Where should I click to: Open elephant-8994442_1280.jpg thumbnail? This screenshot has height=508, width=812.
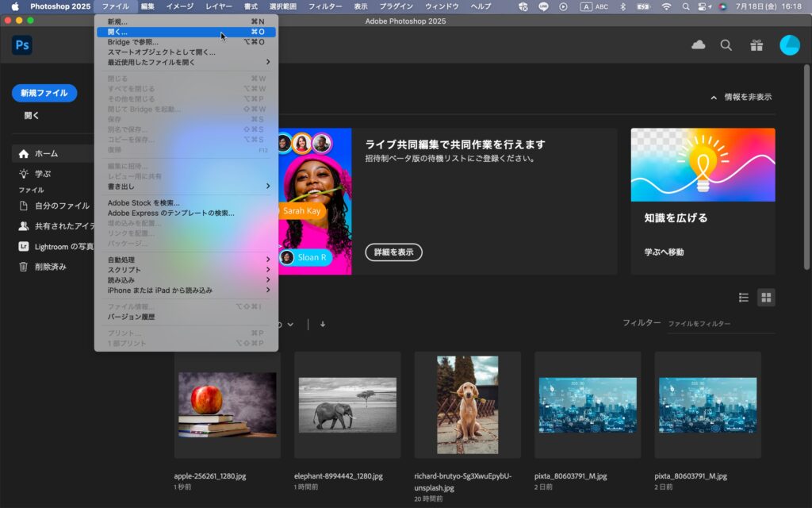(347, 405)
